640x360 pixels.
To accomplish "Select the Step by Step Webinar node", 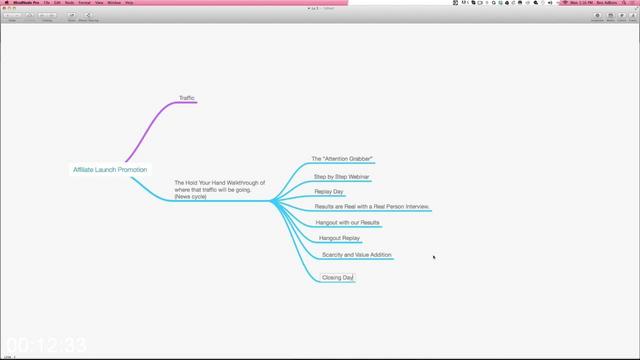I will pyautogui.click(x=342, y=177).
